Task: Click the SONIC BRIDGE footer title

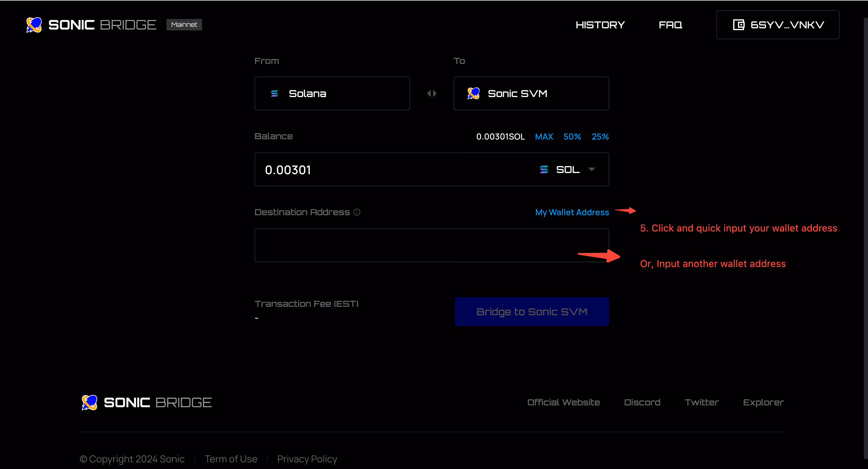Action: click(x=158, y=402)
